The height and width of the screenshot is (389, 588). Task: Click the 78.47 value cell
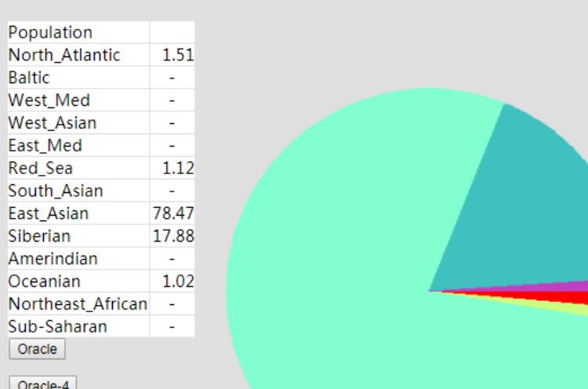click(x=172, y=213)
